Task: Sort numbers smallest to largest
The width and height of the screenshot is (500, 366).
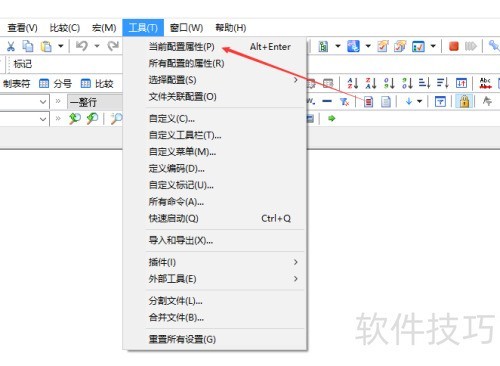Action: 389,83
